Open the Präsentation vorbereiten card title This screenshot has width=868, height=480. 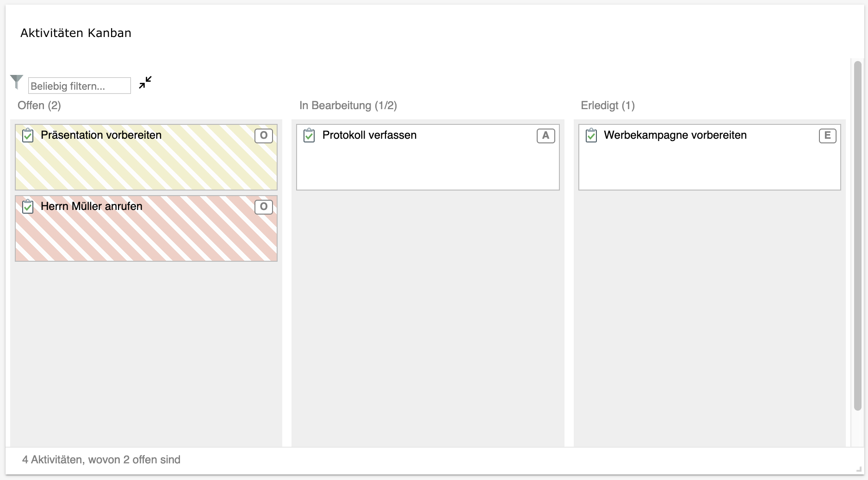101,135
